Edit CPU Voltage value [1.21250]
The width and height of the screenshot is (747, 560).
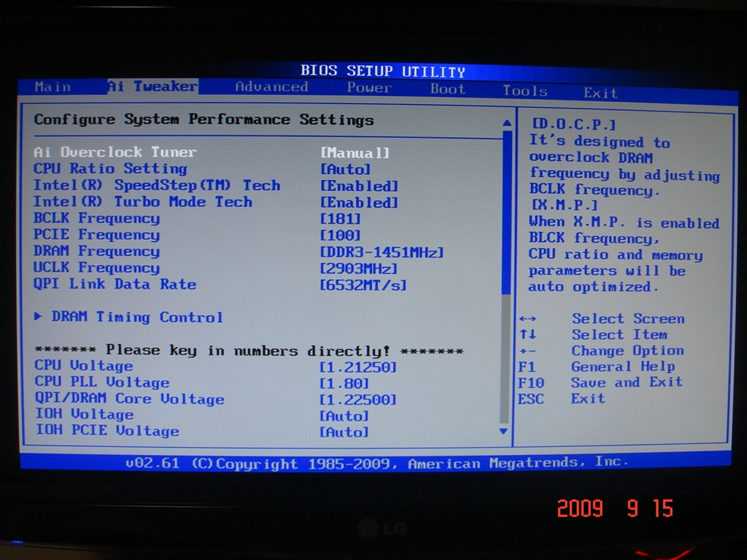click(357, 367)
